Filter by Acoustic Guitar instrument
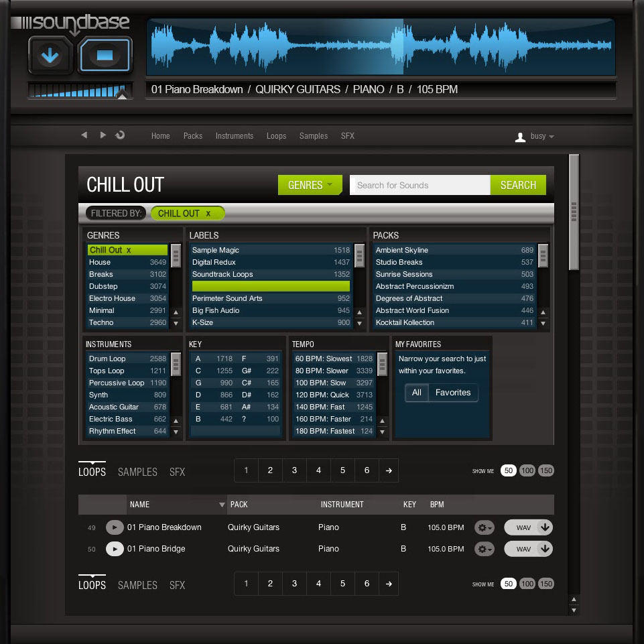644x644 pixels. pyautogui.click(x=127, y=407)
